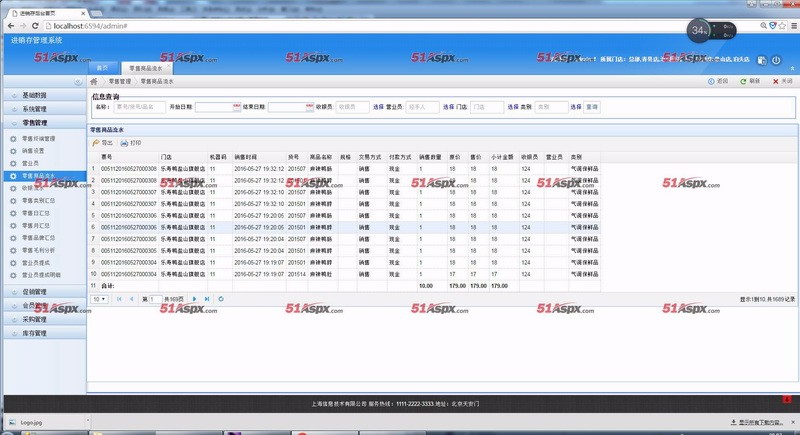Close the downloads bar at the bottom
Image resolution: width=800 pixels, height=435 pixels.
[x=793, y=422]
